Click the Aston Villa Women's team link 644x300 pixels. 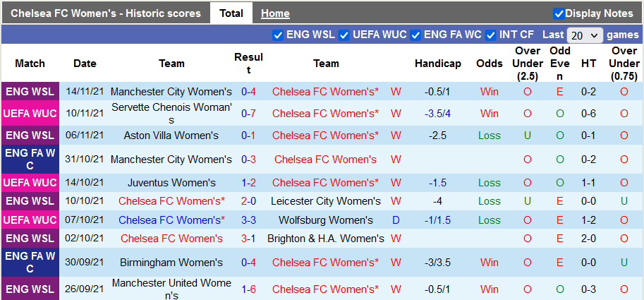[171, 136]
